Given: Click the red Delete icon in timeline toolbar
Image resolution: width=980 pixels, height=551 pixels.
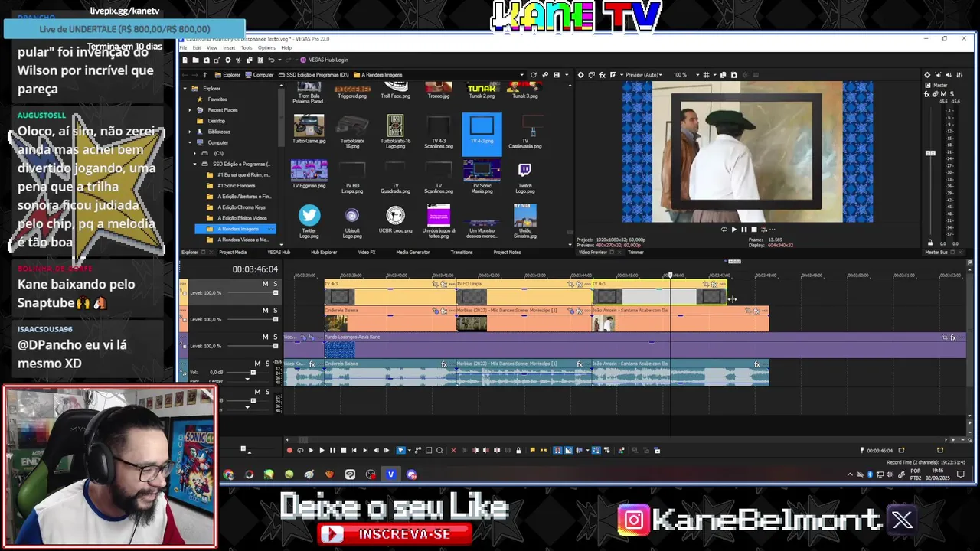Looking at the screenshot, I should pos(453,450).
